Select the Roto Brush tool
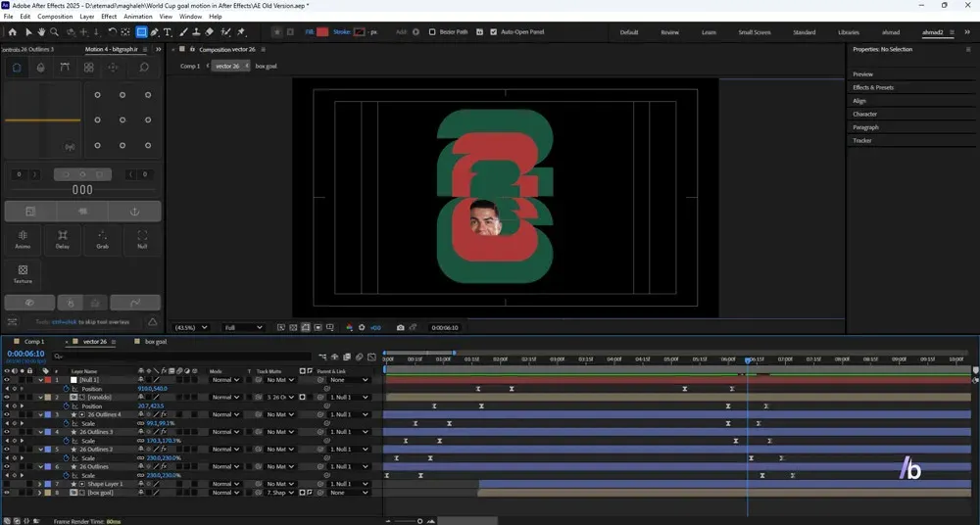The image size is (980, 525). pos(226,32)
